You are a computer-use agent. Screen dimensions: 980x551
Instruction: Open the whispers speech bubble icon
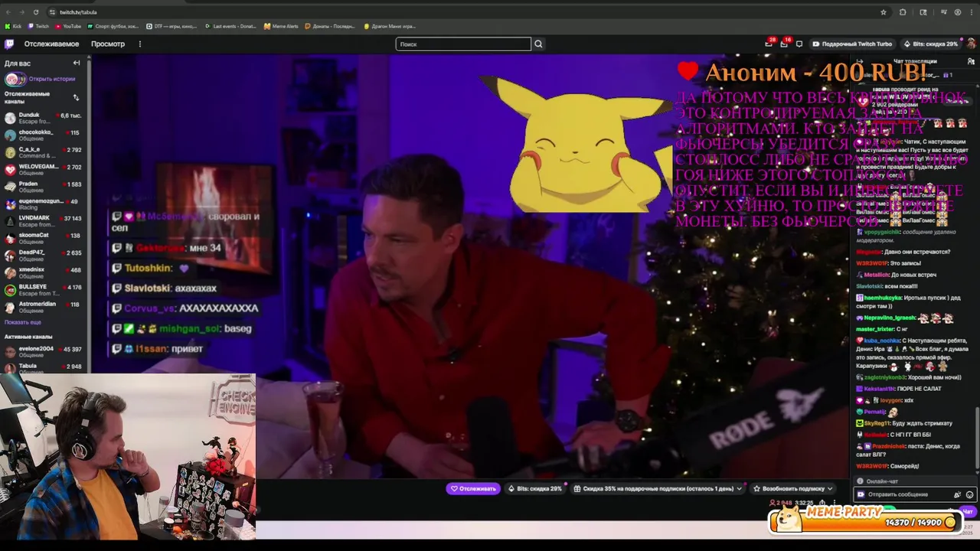coord(799,44)
